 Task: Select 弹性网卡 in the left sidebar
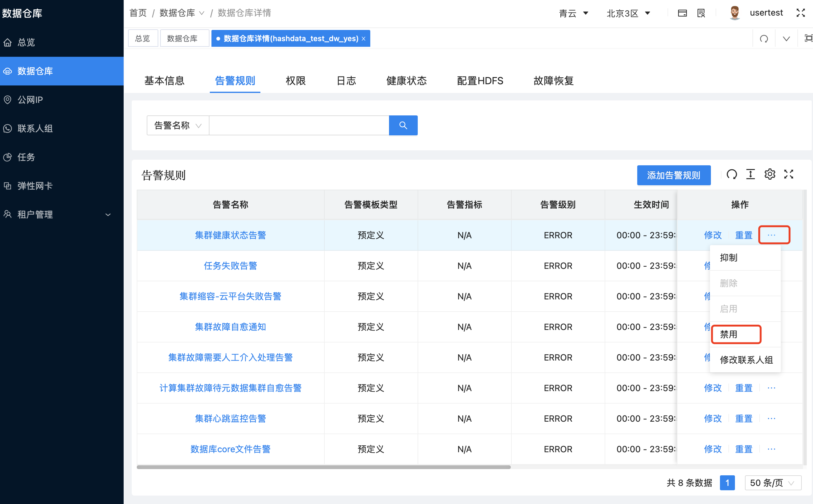click(35, 186)
